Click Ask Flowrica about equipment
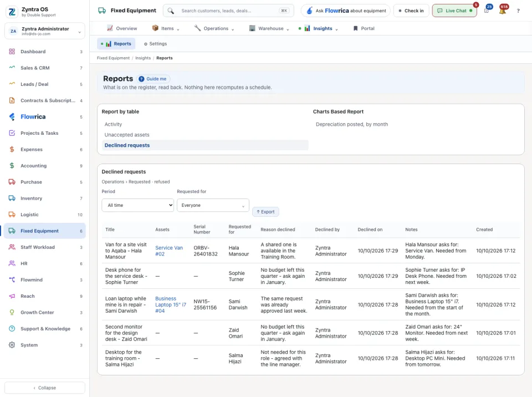Screen dimensions: 532x397 coord(346,11)
